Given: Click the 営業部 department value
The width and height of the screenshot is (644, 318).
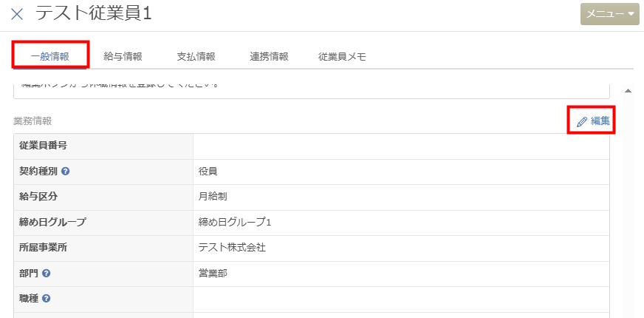Looking at the screenshot, I should 213,273.
